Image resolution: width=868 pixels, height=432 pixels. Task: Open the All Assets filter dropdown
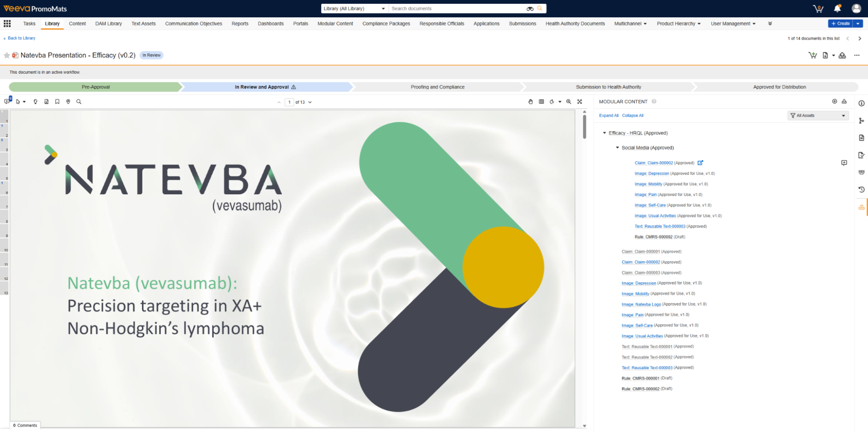(x=818, y=116)
